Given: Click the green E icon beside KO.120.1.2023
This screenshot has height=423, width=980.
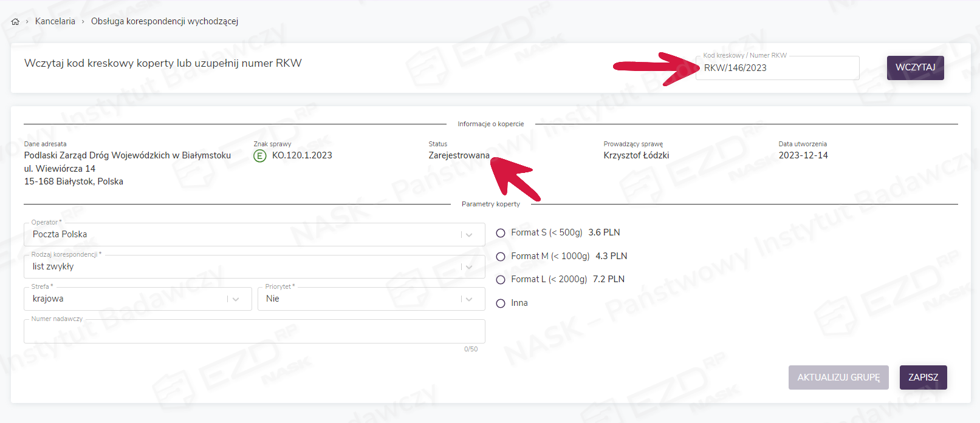Looking at the screenshot, I should pos(260,156).
